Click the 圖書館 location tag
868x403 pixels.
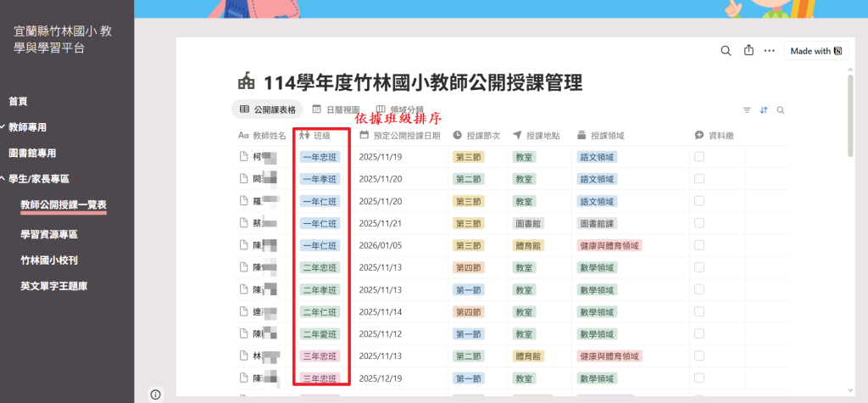[x=528, y=223]
